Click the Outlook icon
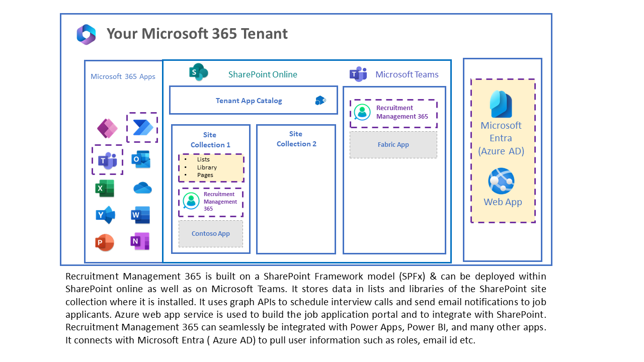The image size is (644, 362). pos(141,159)
